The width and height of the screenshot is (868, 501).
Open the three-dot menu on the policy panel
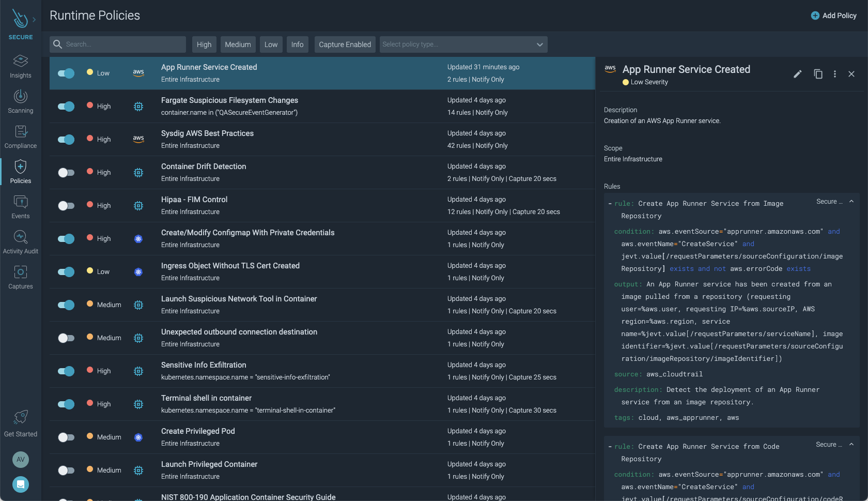click(835, 74)
